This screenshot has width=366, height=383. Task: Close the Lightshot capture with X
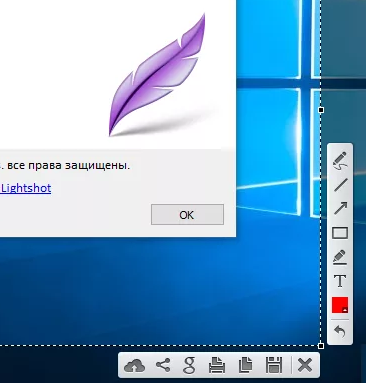pyautogui.click(x=305, y=365)
